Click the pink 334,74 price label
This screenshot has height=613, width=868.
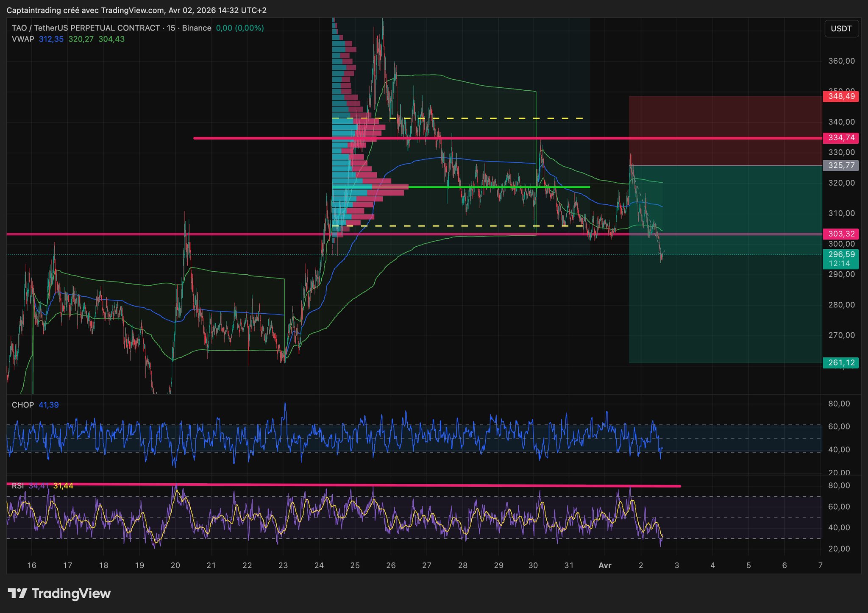click(840, 138)
